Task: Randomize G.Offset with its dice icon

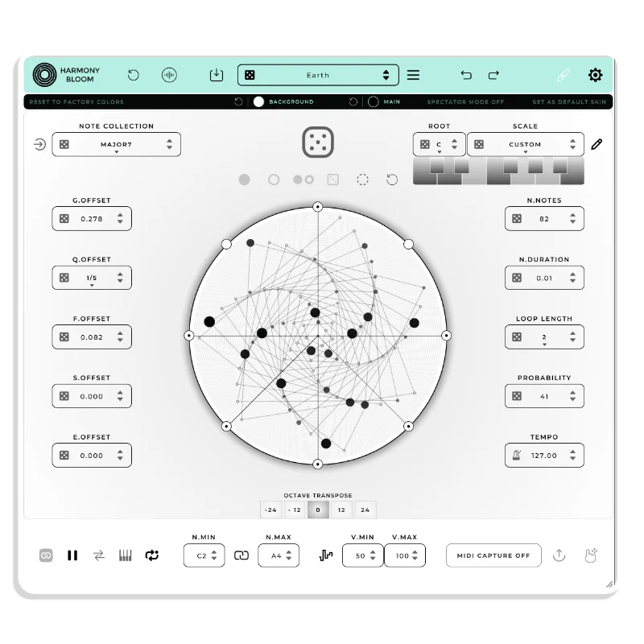Action: click(64, 219)
